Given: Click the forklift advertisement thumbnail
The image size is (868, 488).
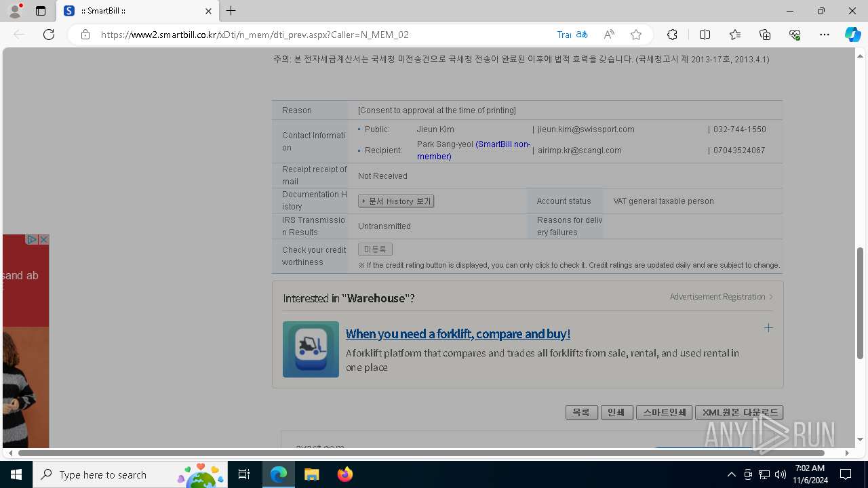Looking at the screenshot, I should [311, 349].
